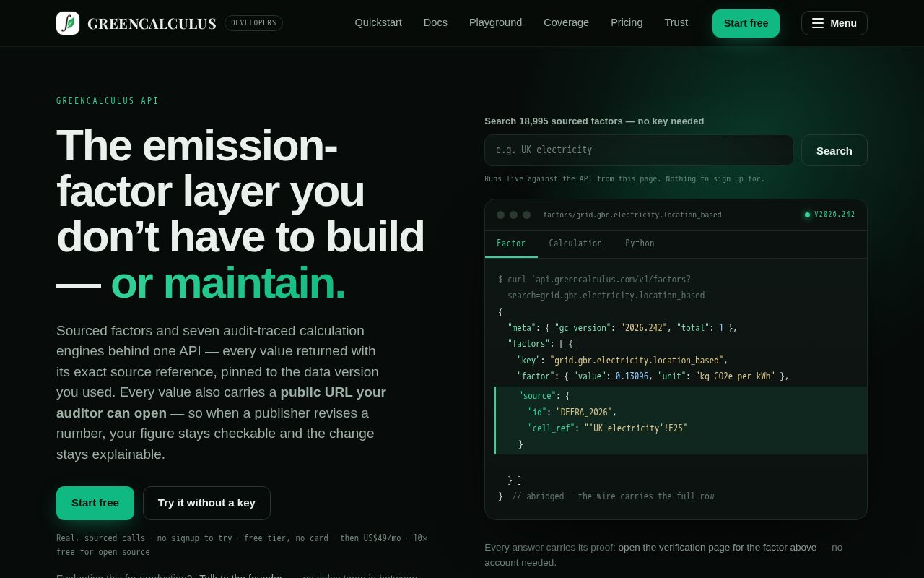Click the Search button

click(834, 150)
